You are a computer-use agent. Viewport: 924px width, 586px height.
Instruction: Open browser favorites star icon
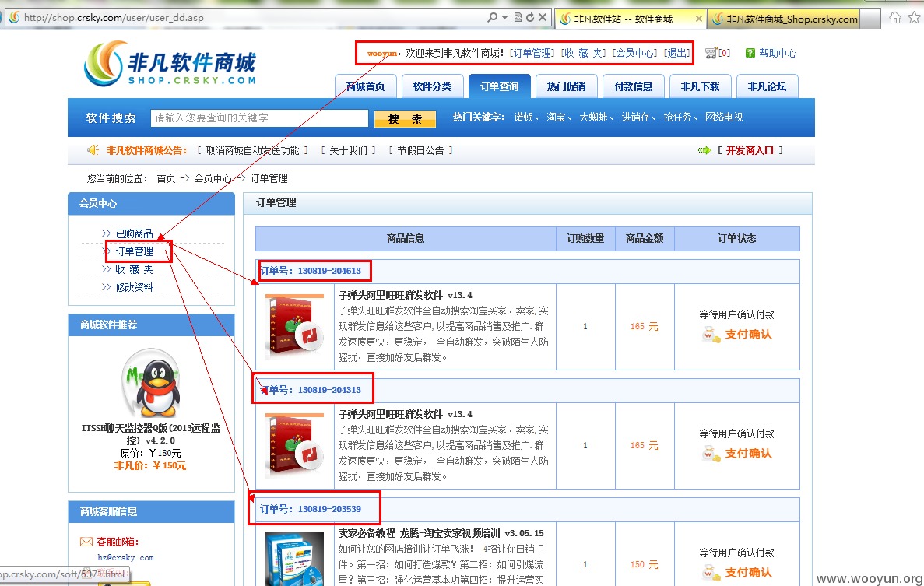(x=914, y=18)
